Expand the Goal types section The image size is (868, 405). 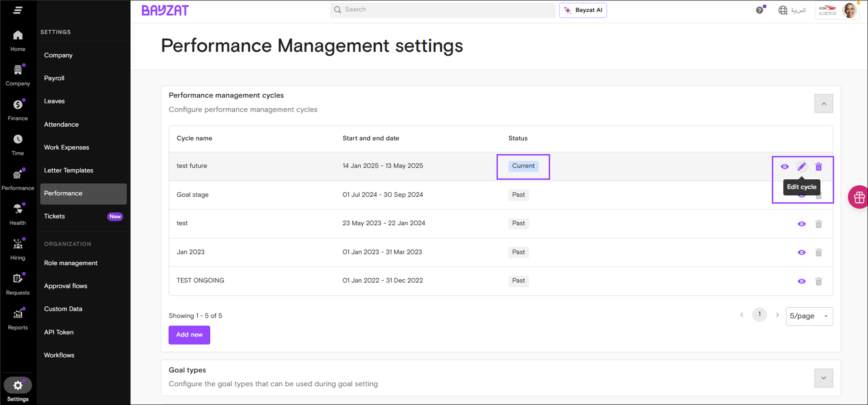pos(823,378)
